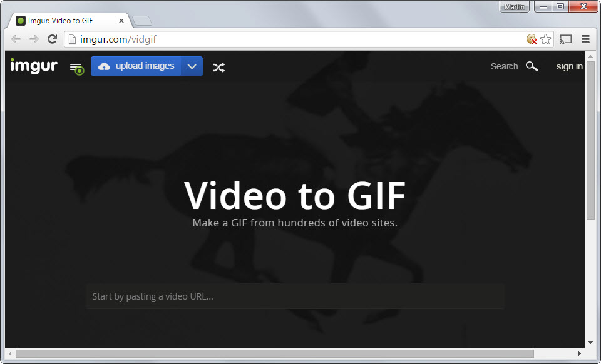Click the imgur logo

[x=34, y=66]
